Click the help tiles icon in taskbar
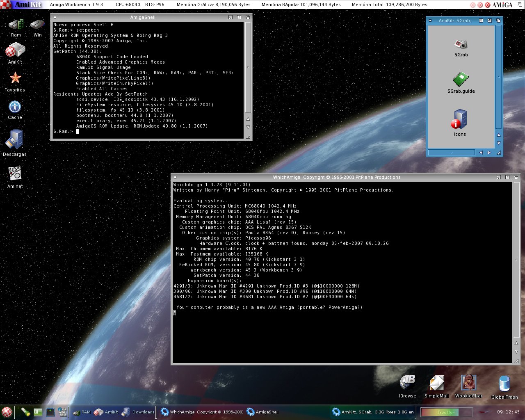The image size is (525, 420). [x=62, y=412]
